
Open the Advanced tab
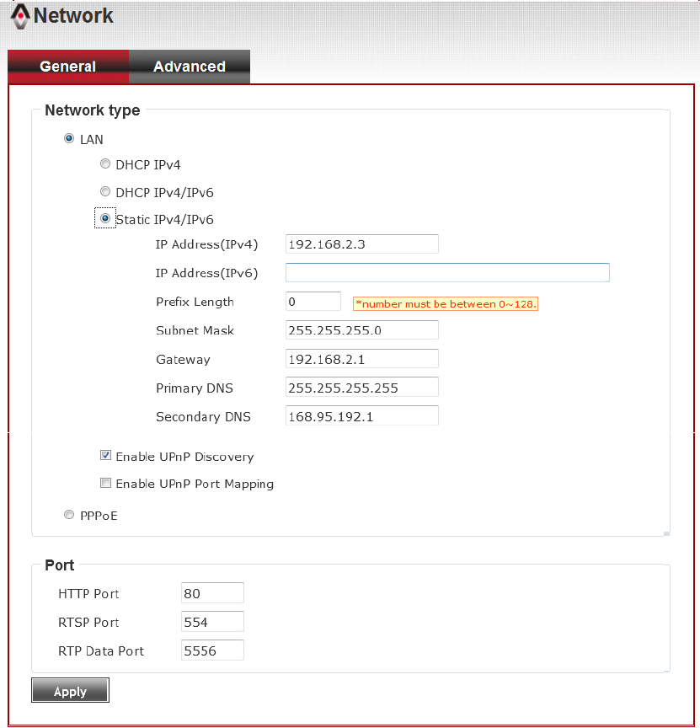tap(190, 67)
